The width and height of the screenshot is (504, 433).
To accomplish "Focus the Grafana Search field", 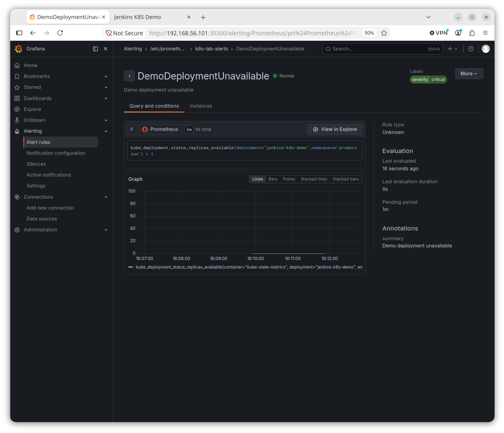I will (x=382, y=49).
